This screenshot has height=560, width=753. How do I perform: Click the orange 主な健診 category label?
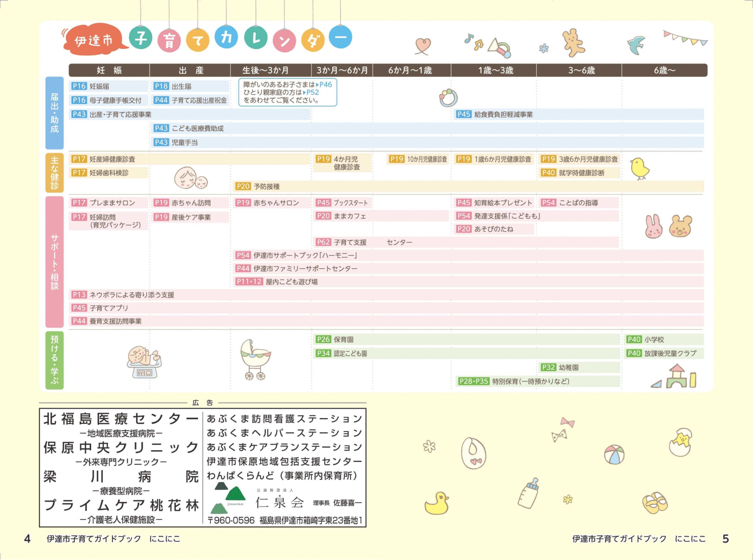[x=55, y=173]
